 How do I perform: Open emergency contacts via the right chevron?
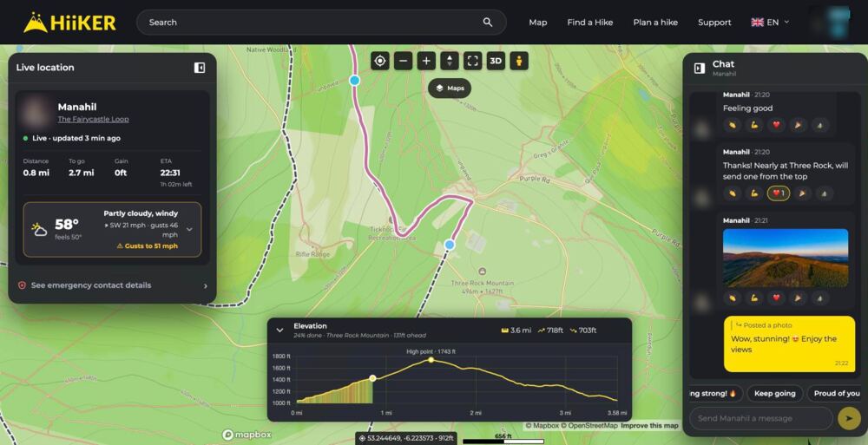click(206, 286)
